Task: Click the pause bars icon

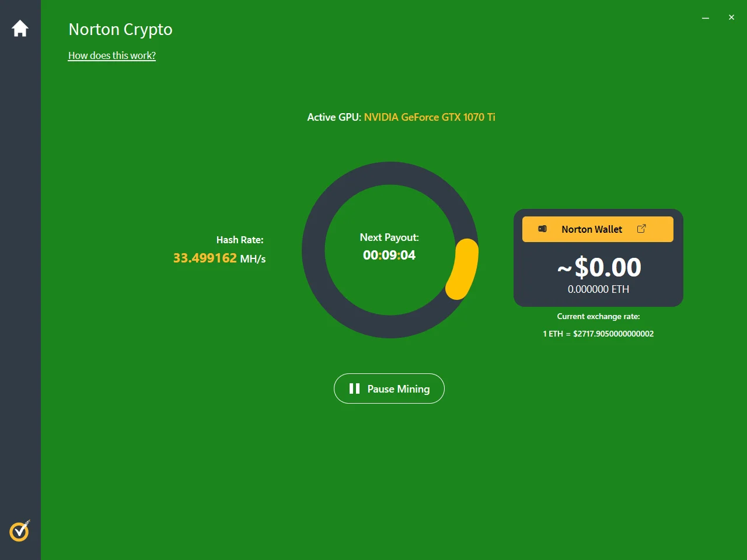Action: 354,388
